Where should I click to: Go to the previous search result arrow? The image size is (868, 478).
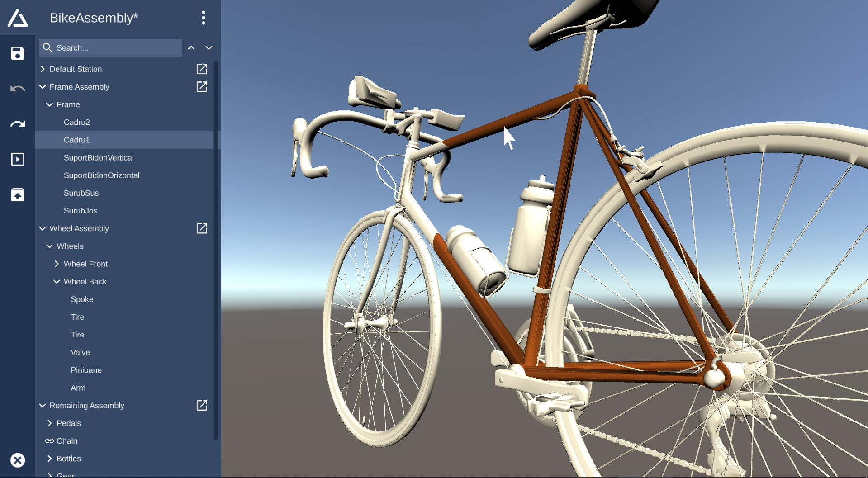[x=191, y=48]
